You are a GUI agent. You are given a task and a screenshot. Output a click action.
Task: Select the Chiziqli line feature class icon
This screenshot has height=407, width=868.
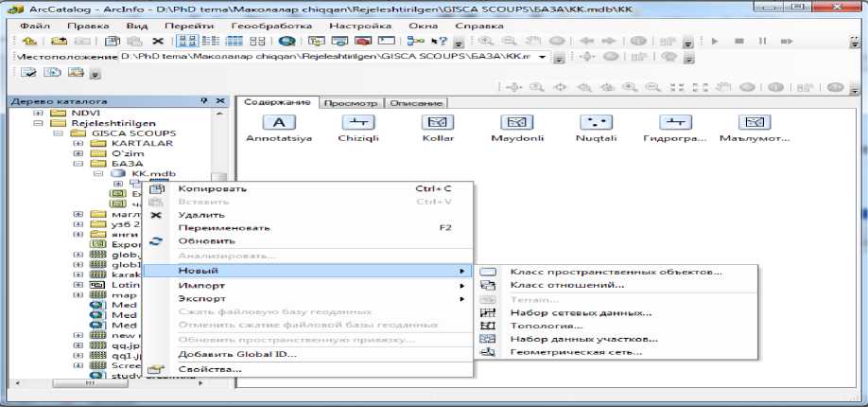357,123
